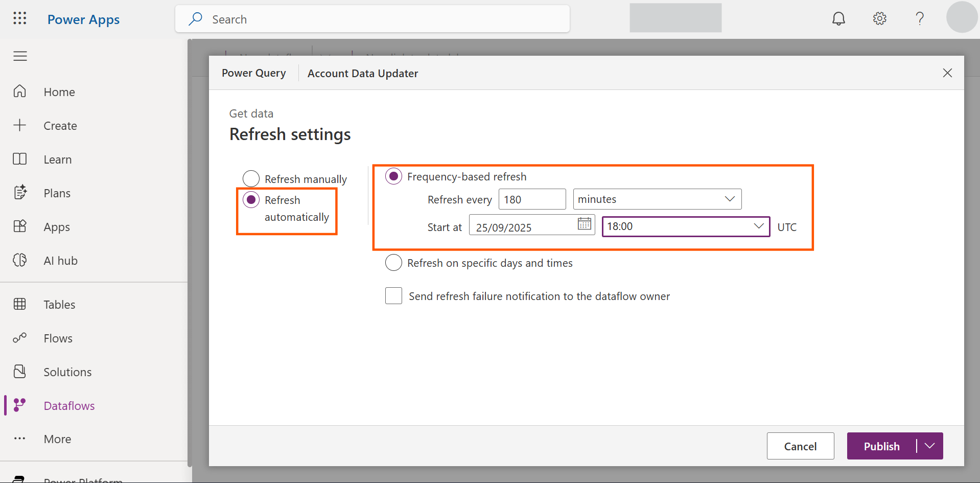Click the Publish button
Image resolution: width=980 pixels, height=483 pixels.
[881, 446]
